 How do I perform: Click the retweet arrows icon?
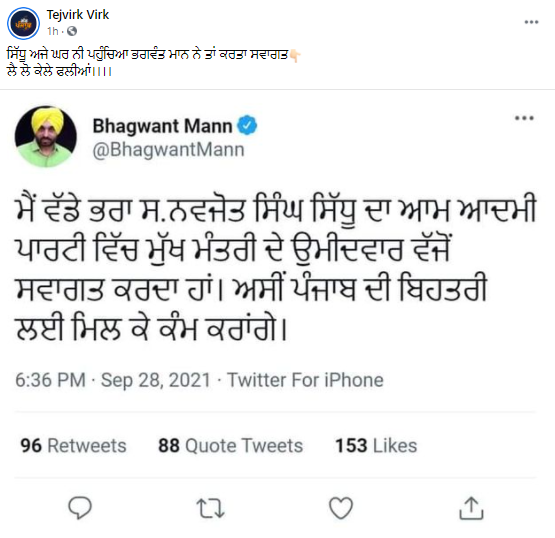click(211, 508)
